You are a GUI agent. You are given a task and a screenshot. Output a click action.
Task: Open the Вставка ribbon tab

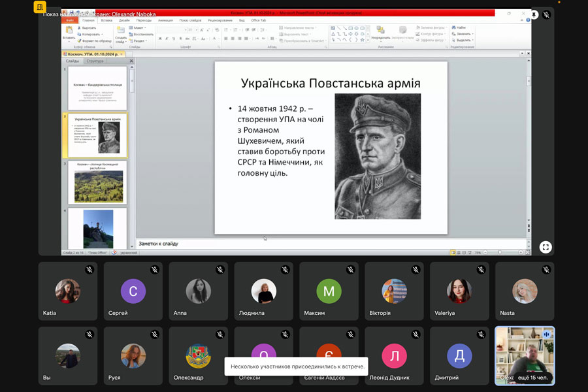pos(106,20)
